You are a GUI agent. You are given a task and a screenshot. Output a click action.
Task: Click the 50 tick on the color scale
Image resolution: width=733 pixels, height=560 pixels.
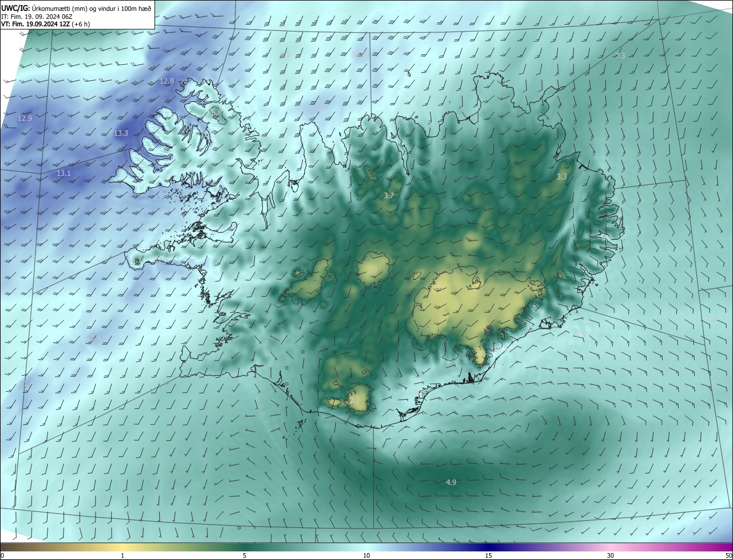728,555
